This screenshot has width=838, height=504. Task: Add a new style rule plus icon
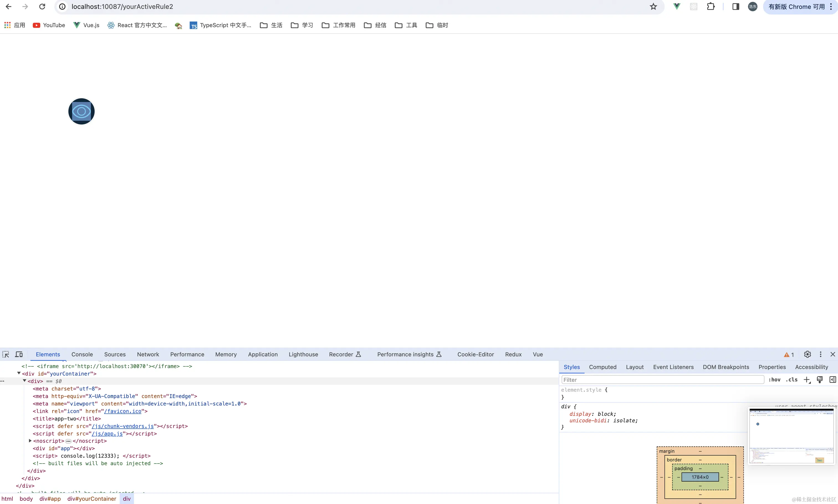[807, 380]
